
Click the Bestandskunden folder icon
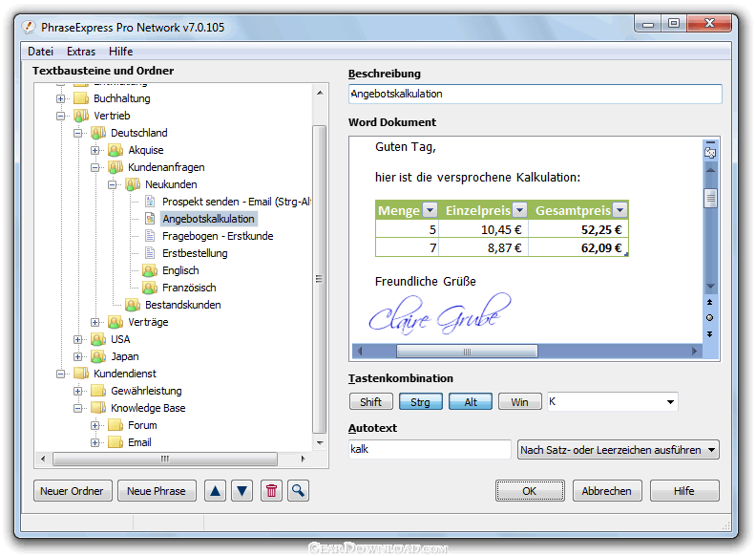[133, 305]
